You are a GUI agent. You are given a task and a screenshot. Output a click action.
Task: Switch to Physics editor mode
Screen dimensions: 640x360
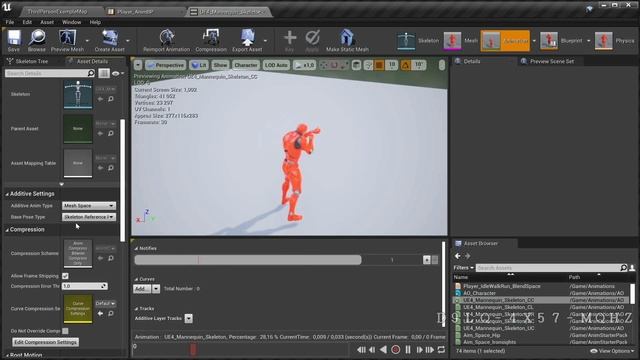pos(614,41)
